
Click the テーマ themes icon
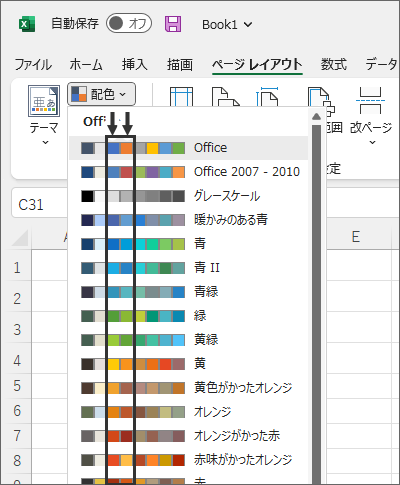coord(44,101)
